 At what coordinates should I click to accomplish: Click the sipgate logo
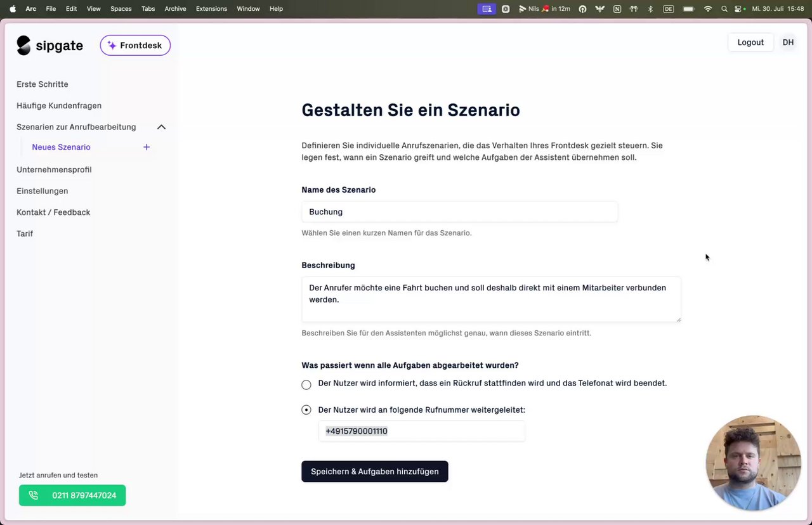pyautogui.click(x=49, y=46)
